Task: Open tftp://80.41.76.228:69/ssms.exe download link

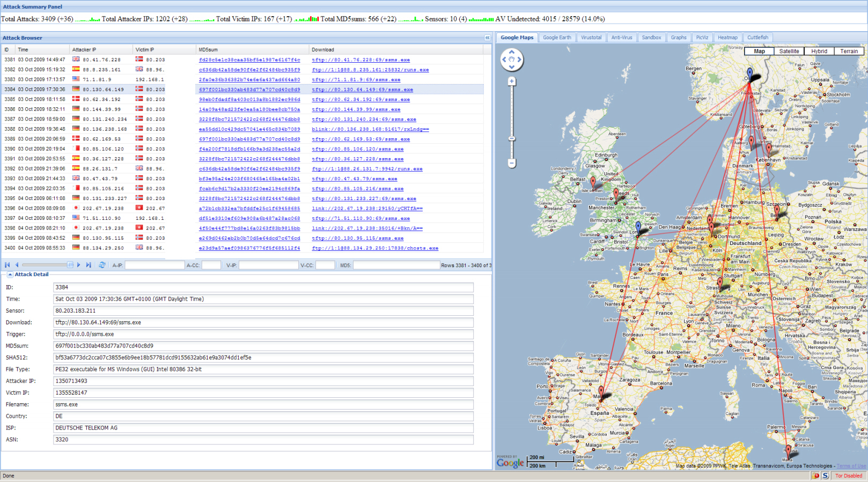Action: (361, 60)
